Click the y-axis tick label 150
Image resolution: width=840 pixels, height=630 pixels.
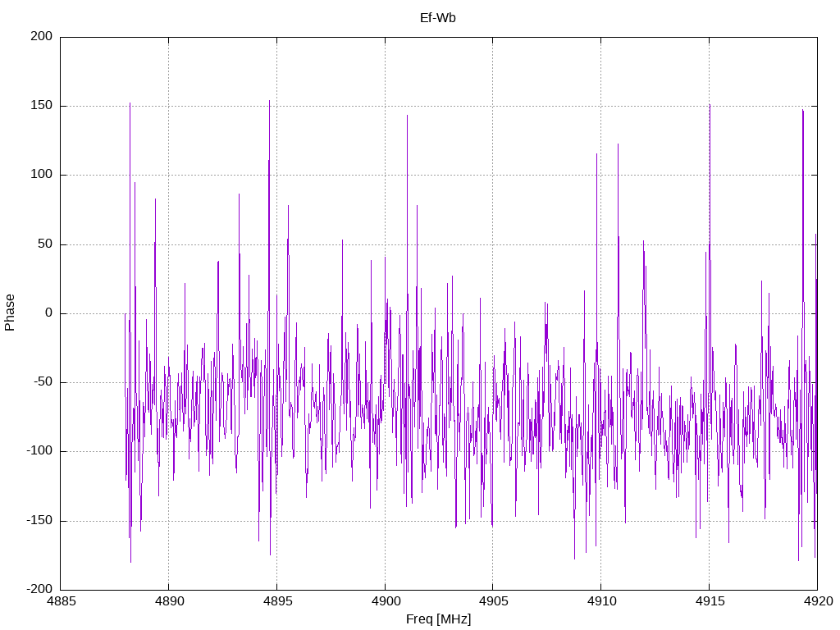point(42,106)
